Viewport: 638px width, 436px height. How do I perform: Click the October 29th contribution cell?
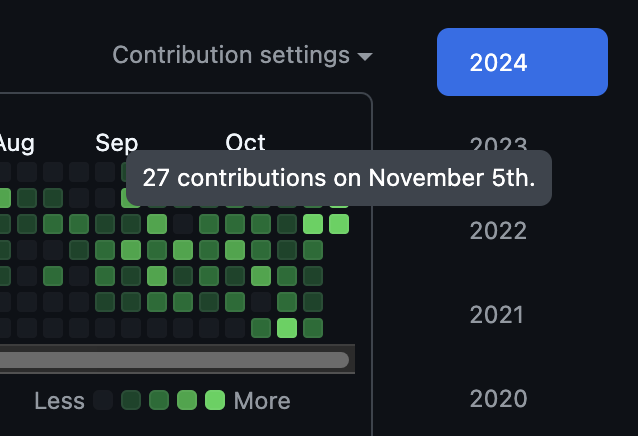[x=313, y=224]
